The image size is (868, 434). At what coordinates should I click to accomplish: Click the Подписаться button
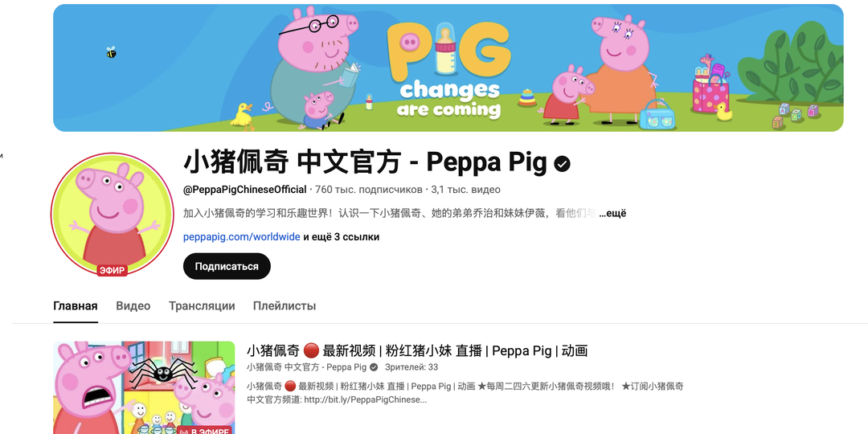point(227,266)
